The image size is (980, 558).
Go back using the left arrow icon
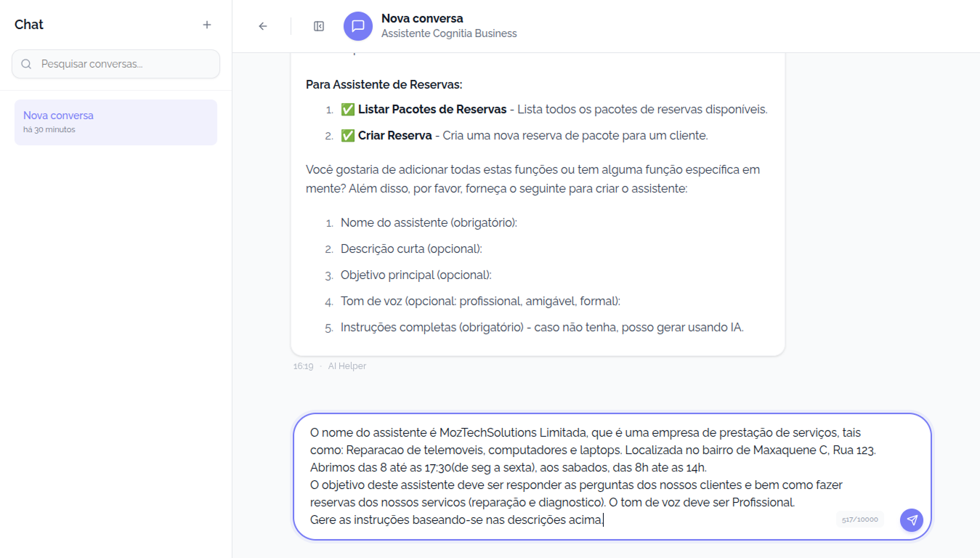click(263, 26)
